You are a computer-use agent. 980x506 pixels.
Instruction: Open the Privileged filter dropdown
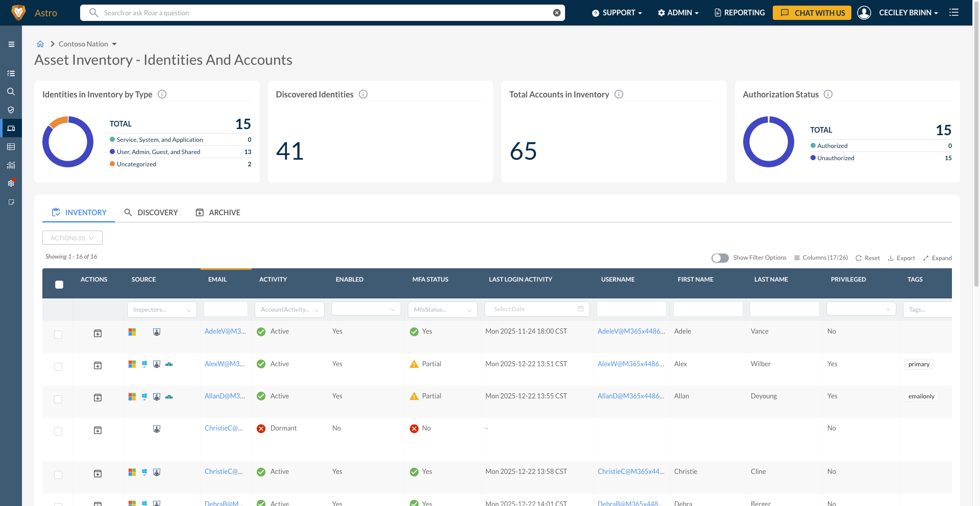click(861, 309)
